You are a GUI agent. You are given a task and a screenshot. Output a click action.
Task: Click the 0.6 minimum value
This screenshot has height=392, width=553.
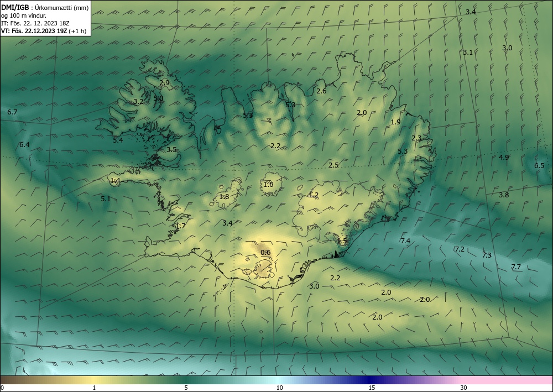265,253
